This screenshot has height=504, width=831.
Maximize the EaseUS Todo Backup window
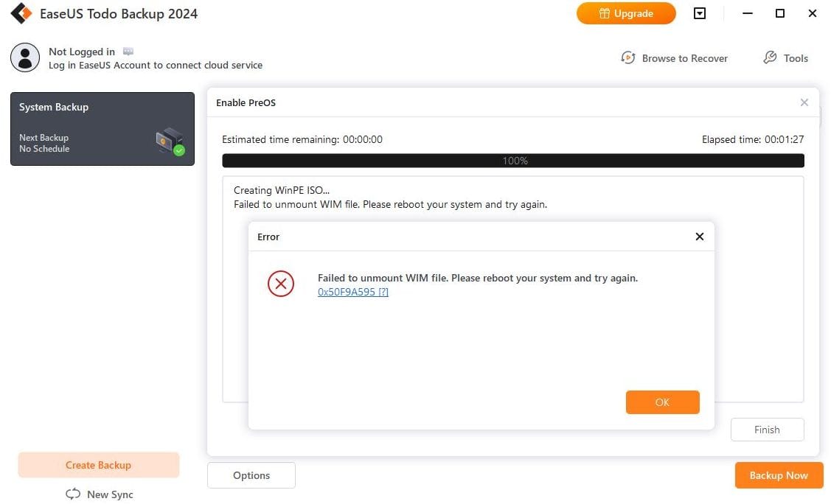(779, 13)
